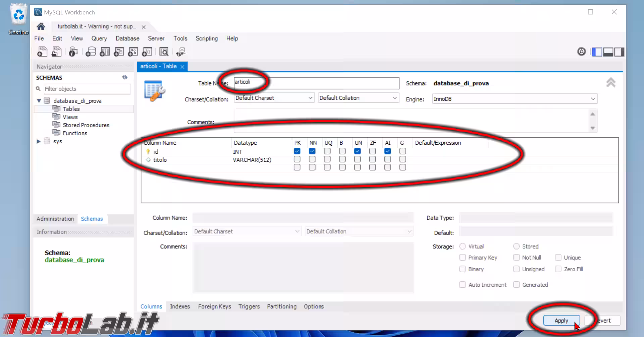Image resolution: width=644 pixels, height=337 pixels.
Task: Select Stored Procedures in the schema tree
Action: [86, 125]
